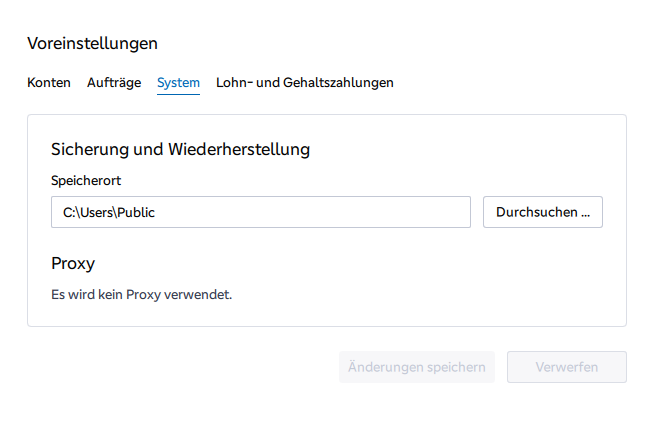
Task: Show account preferences under Konten
Action: (49, 82)
